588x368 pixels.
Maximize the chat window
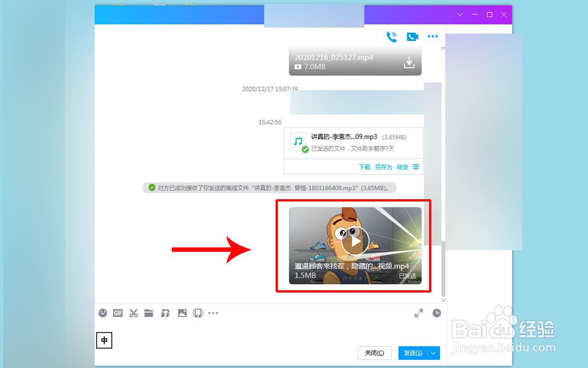[490, 15]
